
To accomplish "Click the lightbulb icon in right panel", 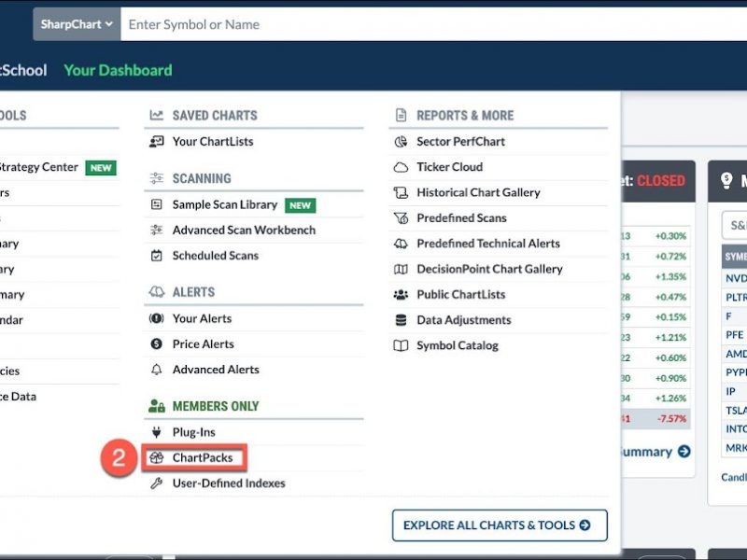I will (x=726, y=180).
